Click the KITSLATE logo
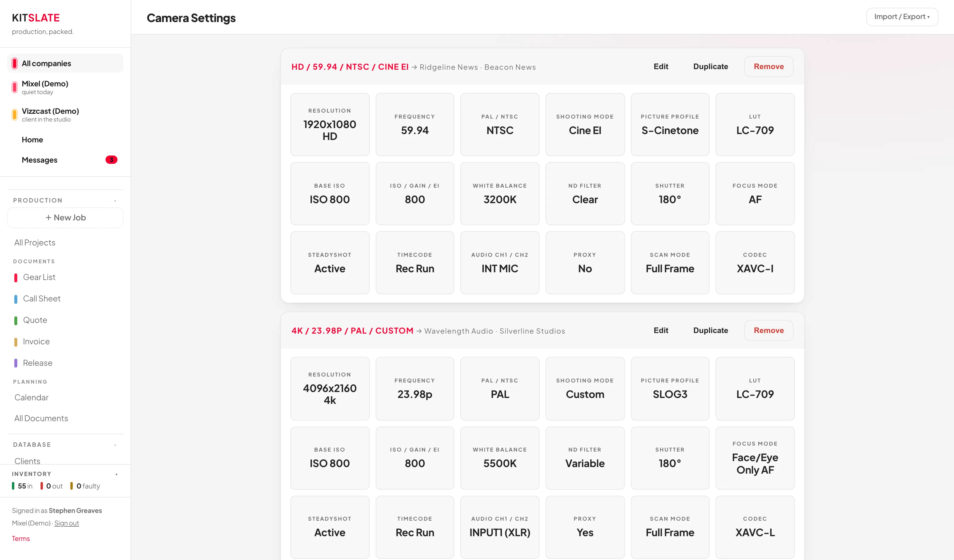954x560 pixels. point(35,17)
